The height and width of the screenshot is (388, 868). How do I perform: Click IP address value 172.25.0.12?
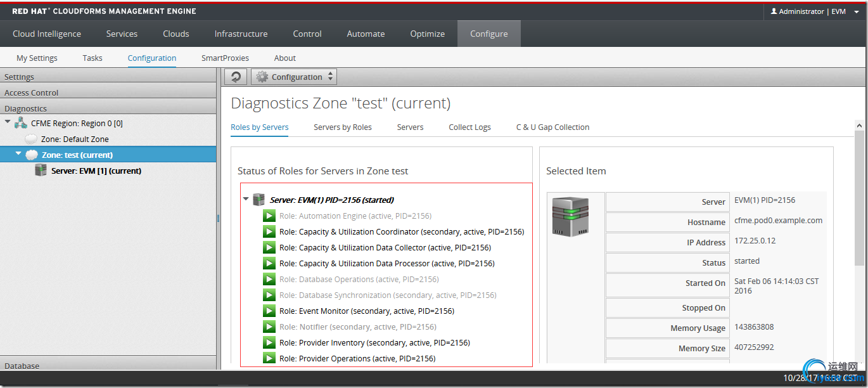coord(755,240)
